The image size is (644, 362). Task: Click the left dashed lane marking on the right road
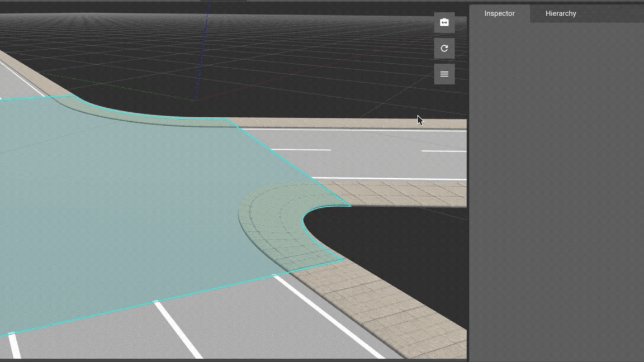pos(301,150)
